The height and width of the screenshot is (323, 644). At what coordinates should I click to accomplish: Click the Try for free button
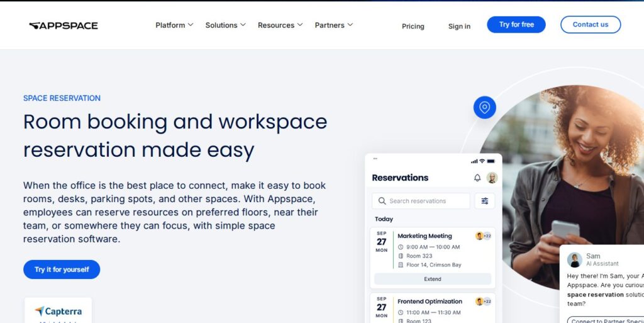(x=516, y=25)
